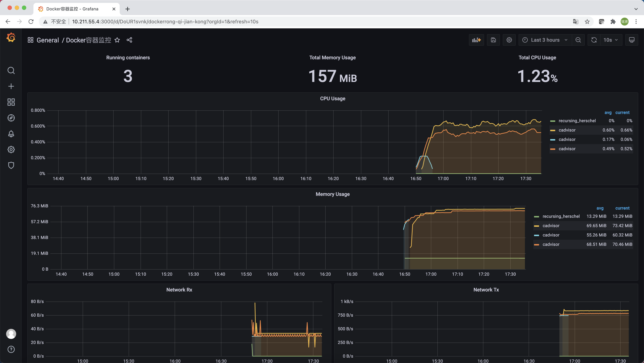Click yellow cadvisor color swatch in CPU legend
Viewport: 644px width, 363px height.
[553, 130]
